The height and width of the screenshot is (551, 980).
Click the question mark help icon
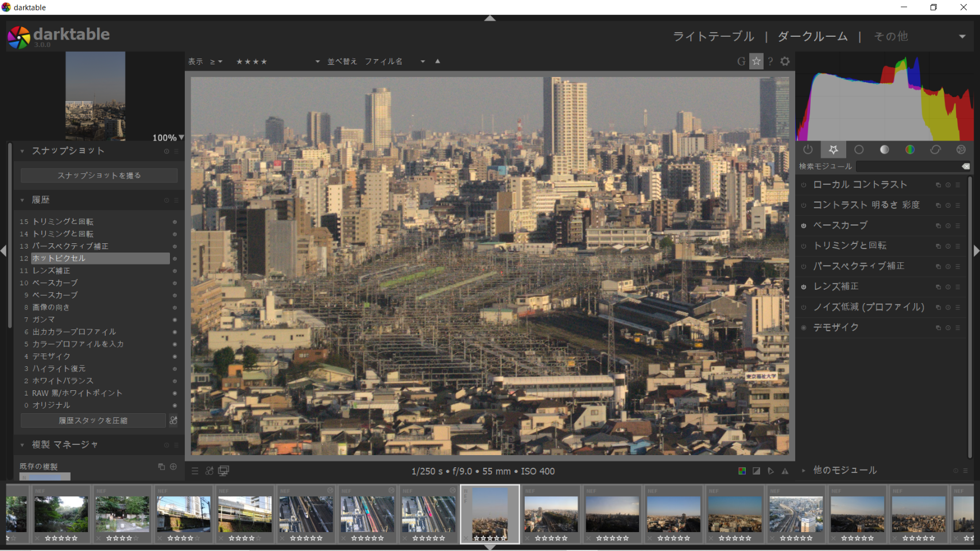click(770, 61)
